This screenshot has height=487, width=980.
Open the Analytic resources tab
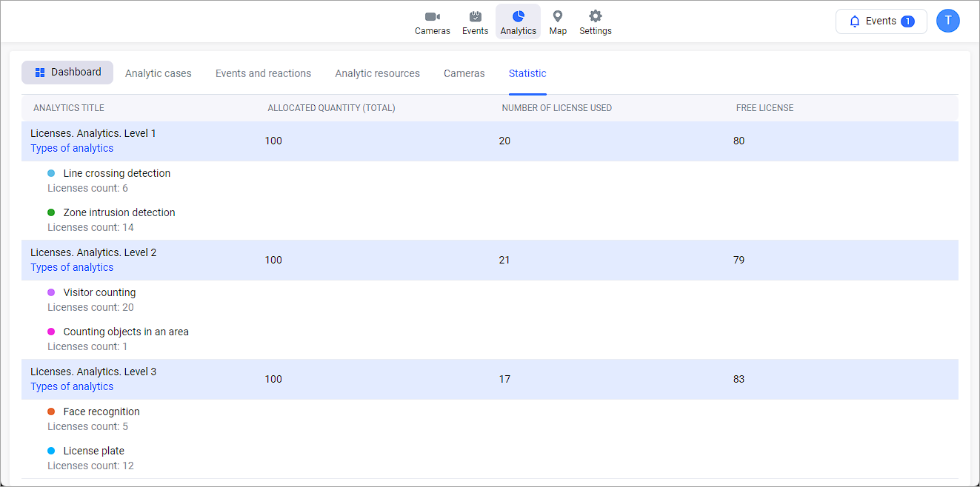pyautogui.click(x=377, y=73)
